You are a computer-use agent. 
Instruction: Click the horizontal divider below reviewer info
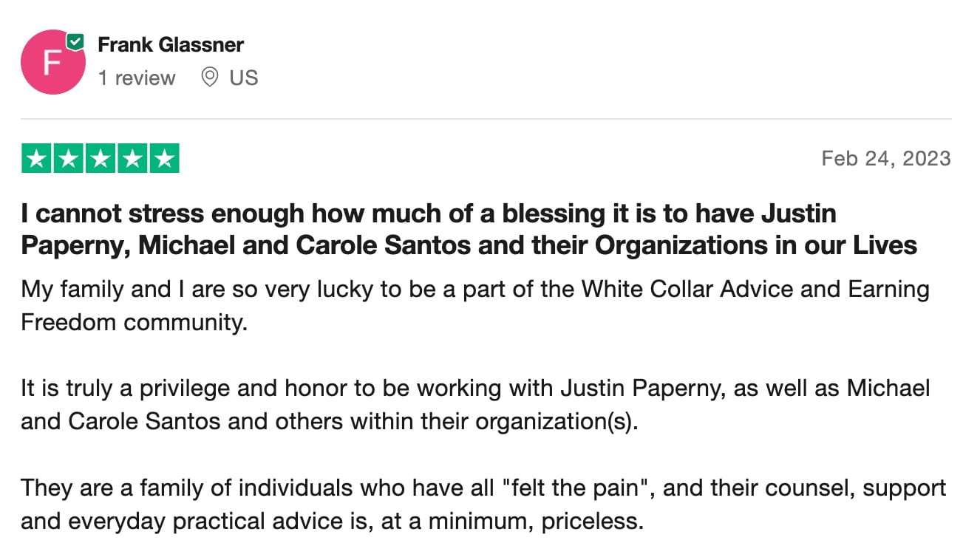(x=486, y=119)
